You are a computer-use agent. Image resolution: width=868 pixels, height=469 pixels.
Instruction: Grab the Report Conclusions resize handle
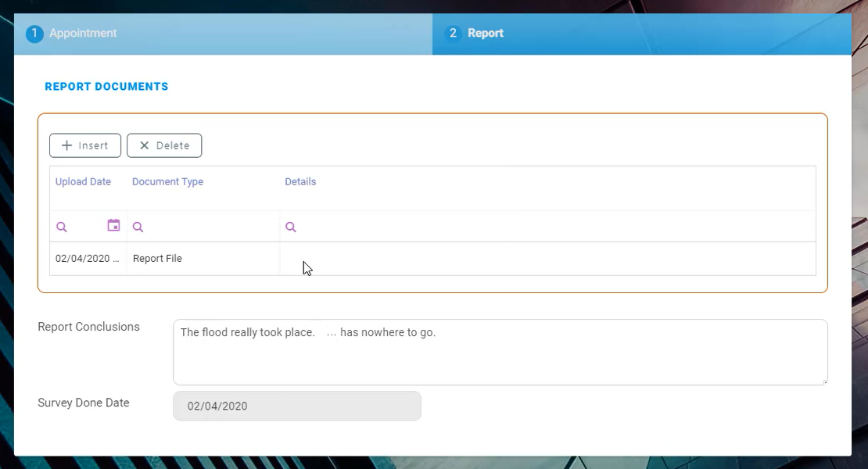(823, 381)
